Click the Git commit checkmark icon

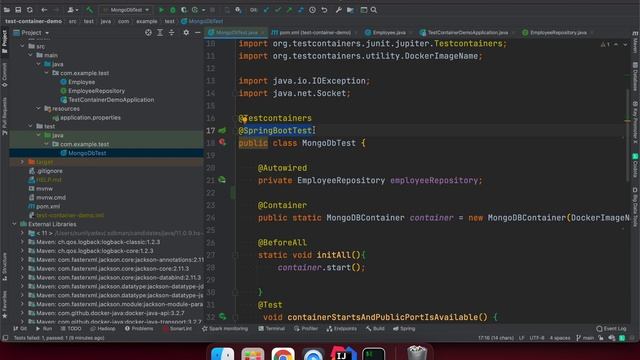[278, 10]
